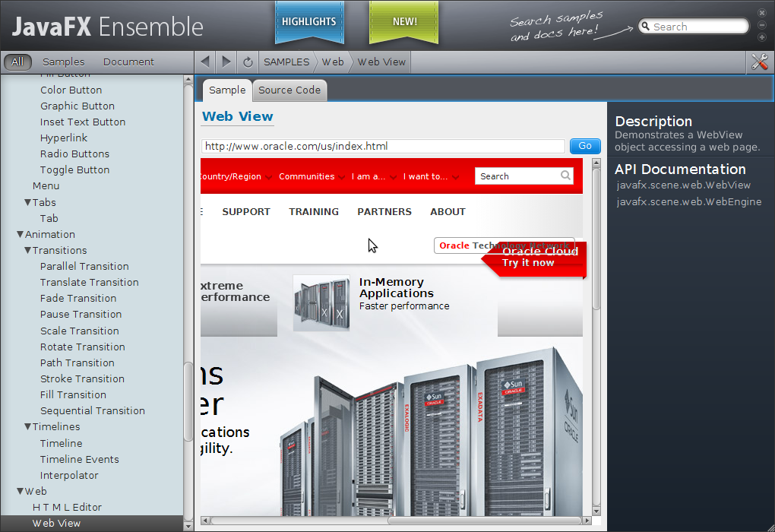Click the forward navigation arrow icon

pyautogui.click(x=226, y=62)
